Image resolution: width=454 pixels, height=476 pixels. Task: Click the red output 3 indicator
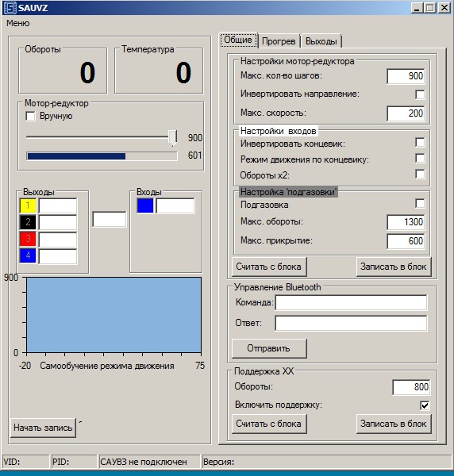28,239
